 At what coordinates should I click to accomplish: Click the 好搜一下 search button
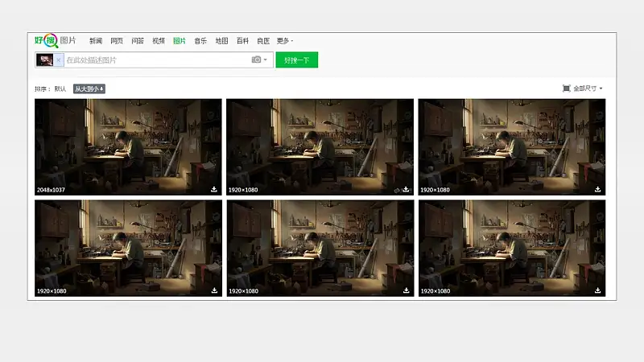coord(296,60)
